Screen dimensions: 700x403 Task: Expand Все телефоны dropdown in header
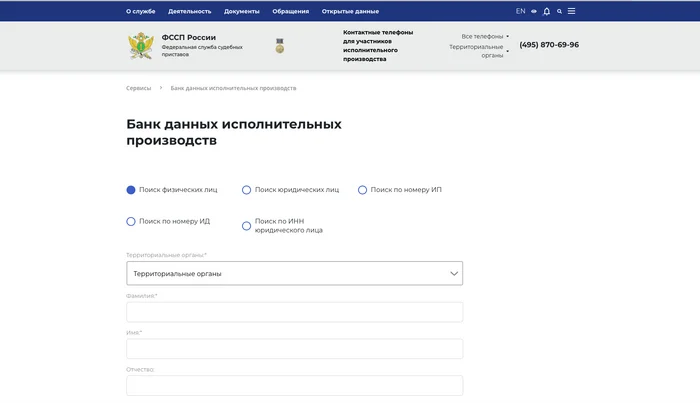(485, 36)
